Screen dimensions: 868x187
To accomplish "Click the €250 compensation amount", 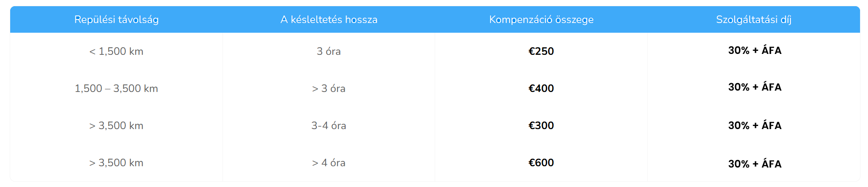I will [x=541, y=51].
